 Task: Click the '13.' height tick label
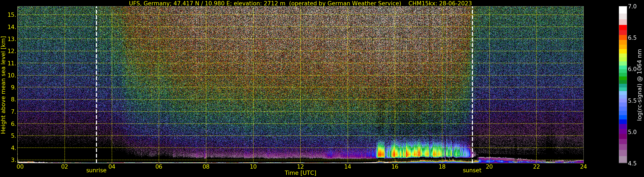click(12, 39)
